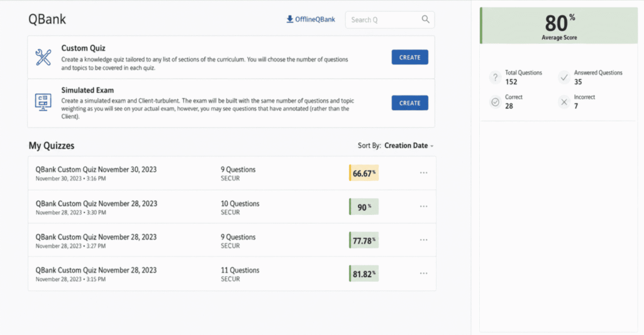Open the November 28 quiz from 3:15 PM
Viewport: 644px width, 335px height.
[96, 270]
